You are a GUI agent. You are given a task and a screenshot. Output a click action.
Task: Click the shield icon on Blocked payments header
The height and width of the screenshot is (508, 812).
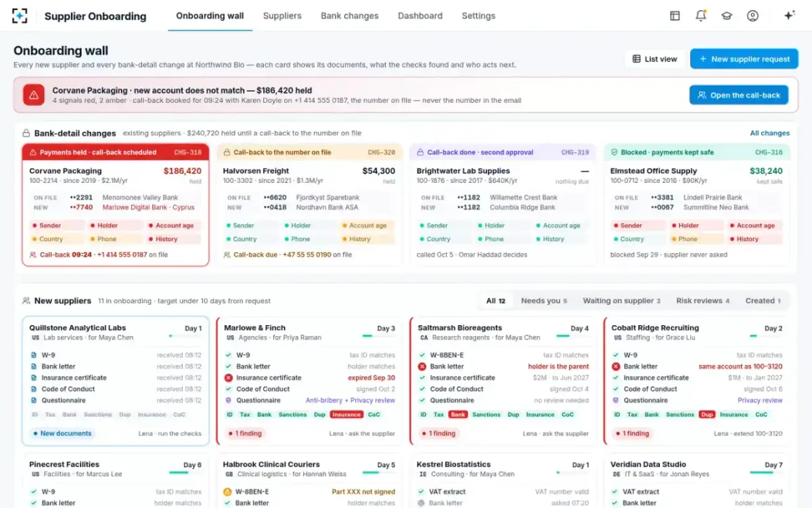point(615,152)
